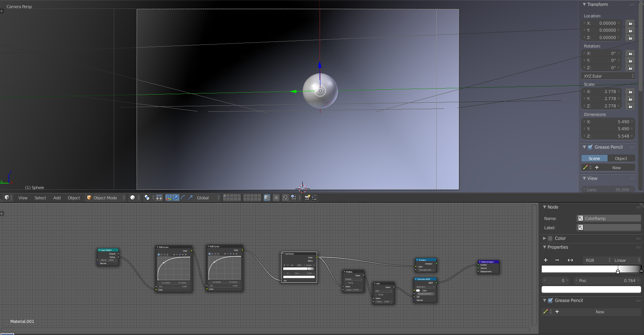
Task: Open the Object menu in viewport header
Action: click(74, 197)
